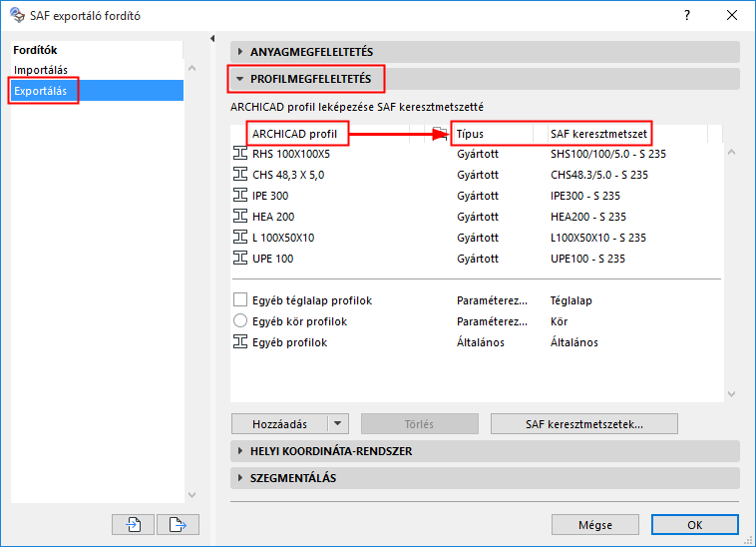Click Paraméterez... in the Egyéb kör profilok row
The height and width of the screenshot is (547, 756).
[493, 321]
